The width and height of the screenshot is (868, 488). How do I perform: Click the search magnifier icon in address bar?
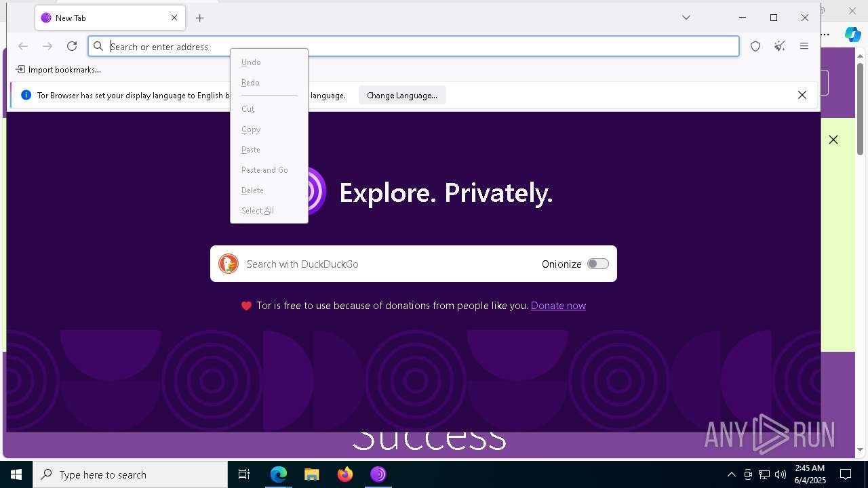tap(98, 46)
